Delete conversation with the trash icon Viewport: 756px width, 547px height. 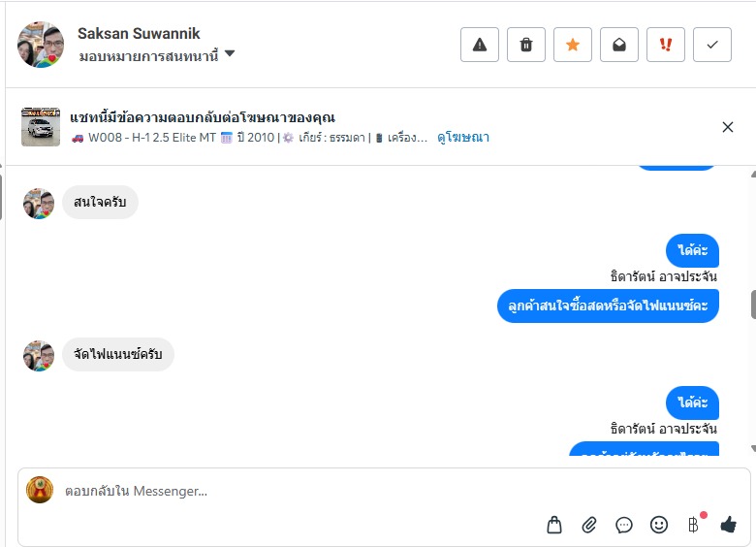coord(526,45)
